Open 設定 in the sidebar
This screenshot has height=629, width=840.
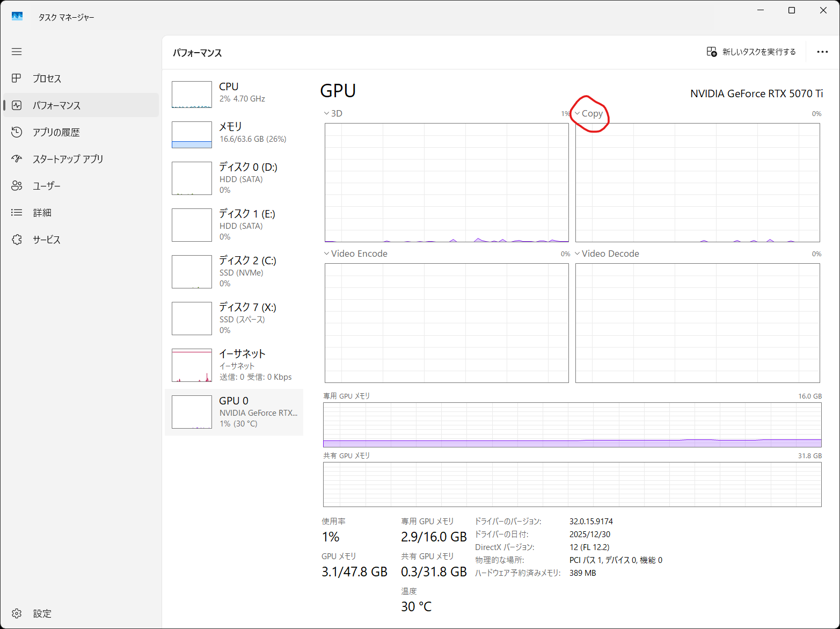pyautogui.click(x=81, y=613)
